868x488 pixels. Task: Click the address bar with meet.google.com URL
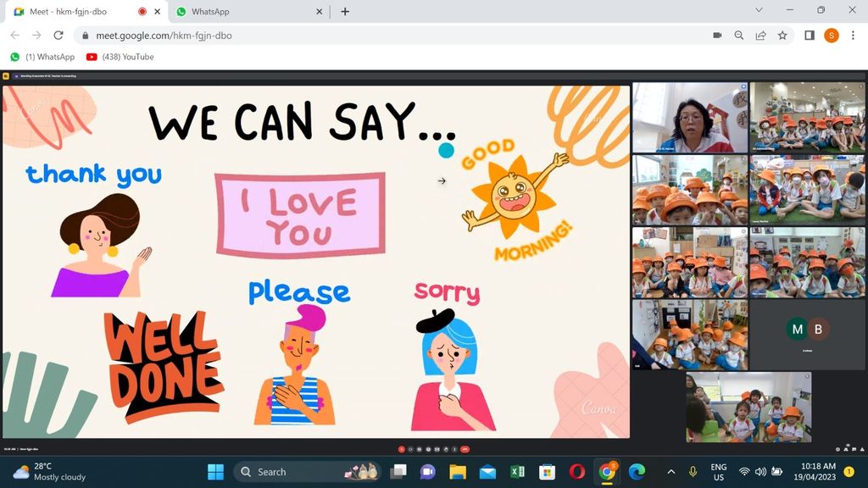(x=433, y=36)
